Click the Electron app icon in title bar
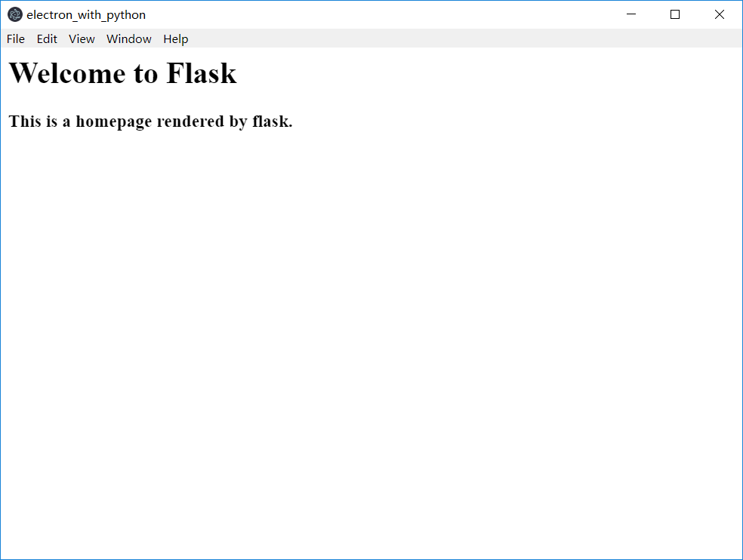The width and height of the screenshot is (743, 560). (x=14, y=14)
